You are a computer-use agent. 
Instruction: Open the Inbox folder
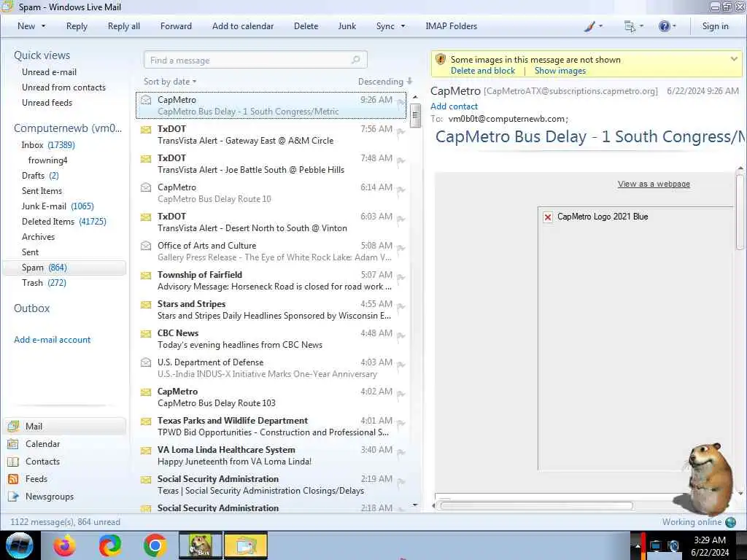tap(48, 145)
